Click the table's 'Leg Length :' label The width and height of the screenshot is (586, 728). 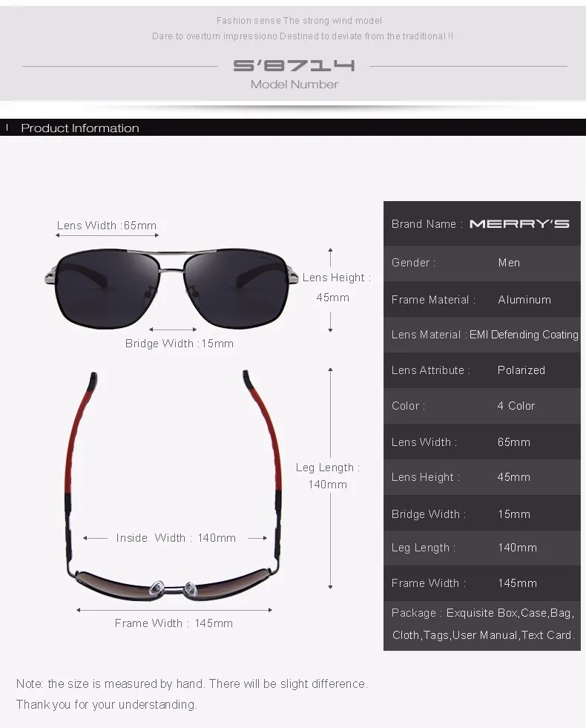click(423, 548)
